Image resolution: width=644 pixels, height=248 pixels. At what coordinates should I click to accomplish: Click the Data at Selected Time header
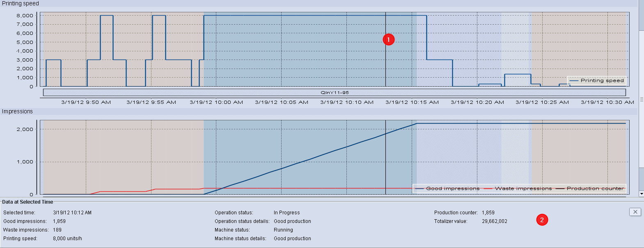[28, 202]
